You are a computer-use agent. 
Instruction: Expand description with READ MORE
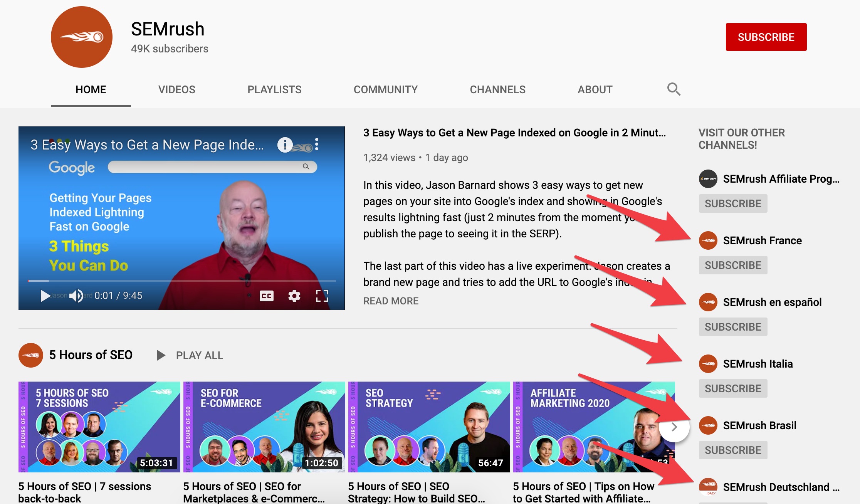(391, 301)
